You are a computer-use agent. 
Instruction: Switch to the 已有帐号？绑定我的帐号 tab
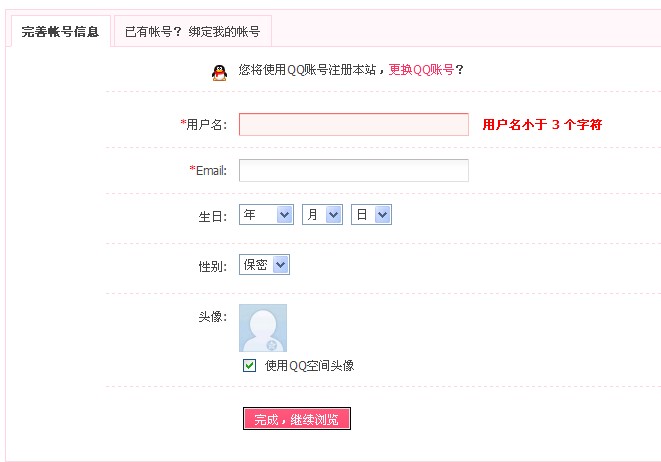tap(193, 32)
